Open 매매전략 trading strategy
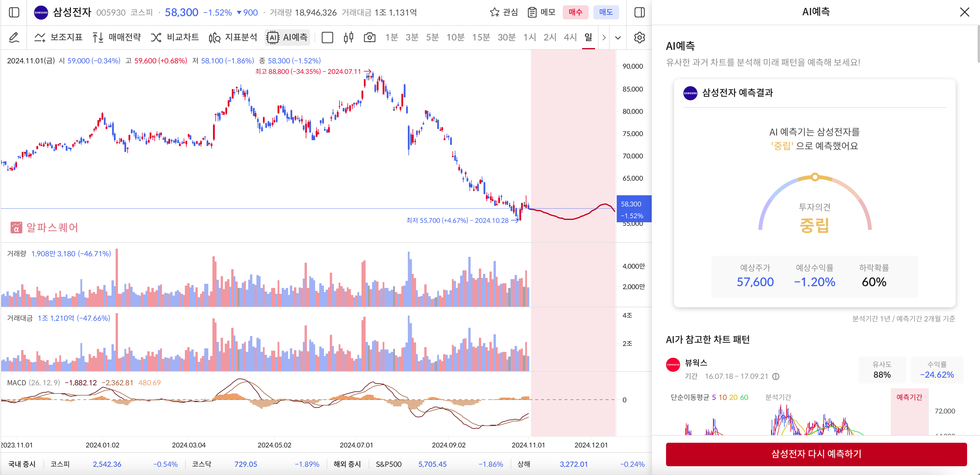Viewport: 980px width, 475px height. 116,37
